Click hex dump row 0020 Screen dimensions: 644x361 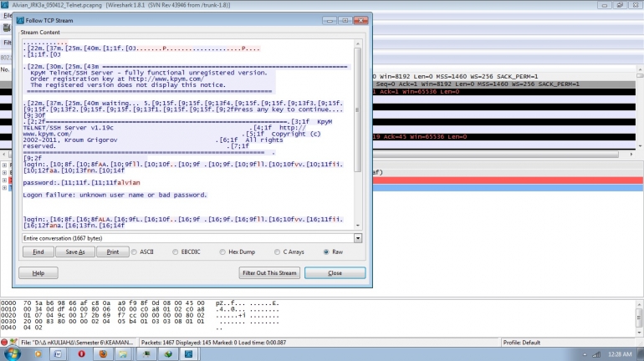click(140, 316)
